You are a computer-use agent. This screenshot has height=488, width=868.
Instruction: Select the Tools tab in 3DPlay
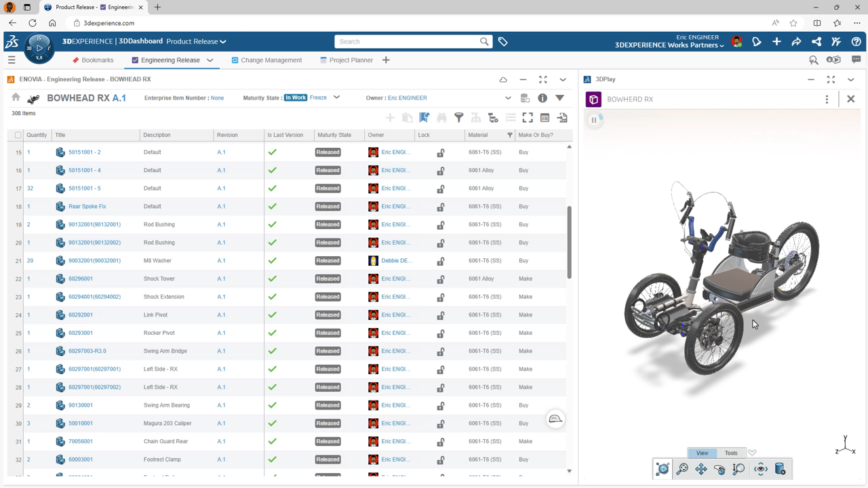pyautogui.click(x=731, y=453)
